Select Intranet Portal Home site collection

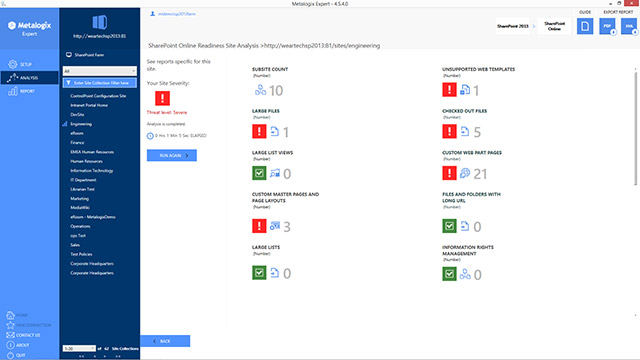pos(89,105)
